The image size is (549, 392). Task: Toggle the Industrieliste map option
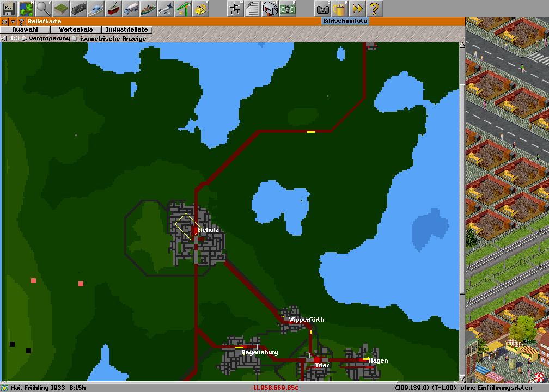(126, 30)
